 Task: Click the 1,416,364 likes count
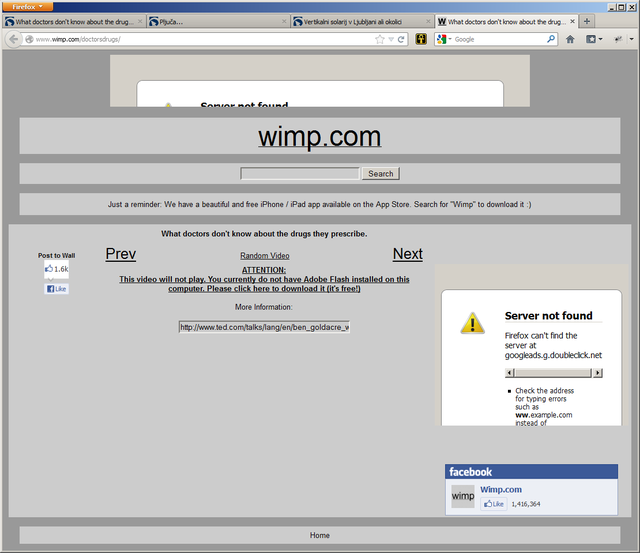[x=526, y=504]
